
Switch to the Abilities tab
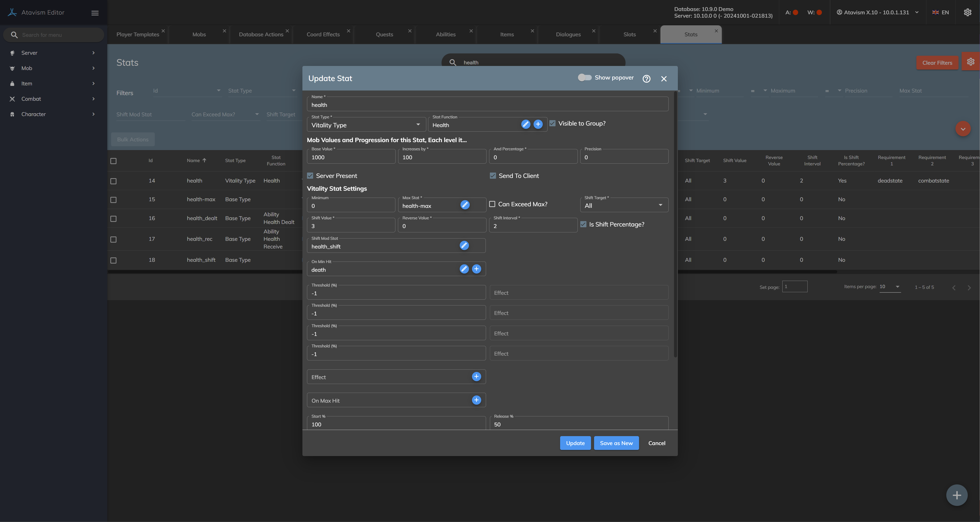pos(445,34)
